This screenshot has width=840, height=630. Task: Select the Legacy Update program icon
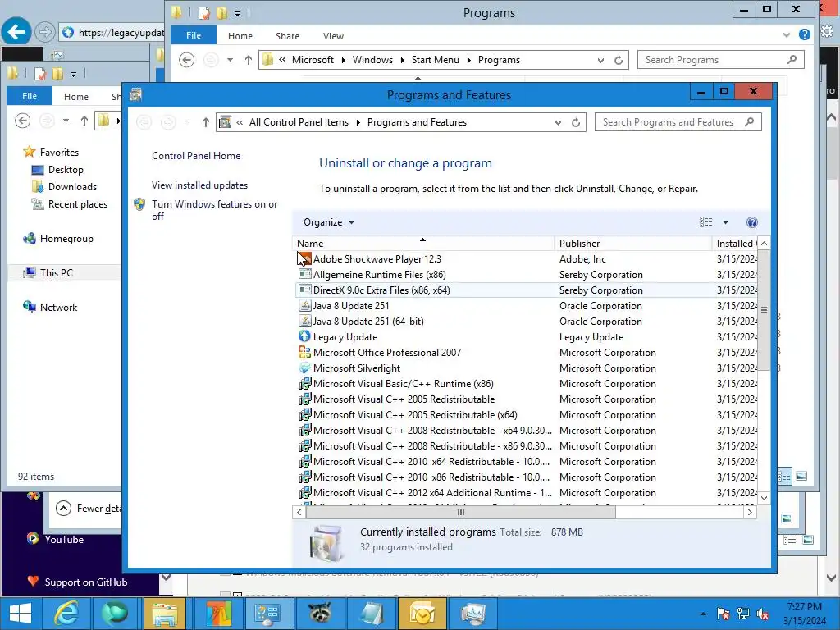click(304, 336)
